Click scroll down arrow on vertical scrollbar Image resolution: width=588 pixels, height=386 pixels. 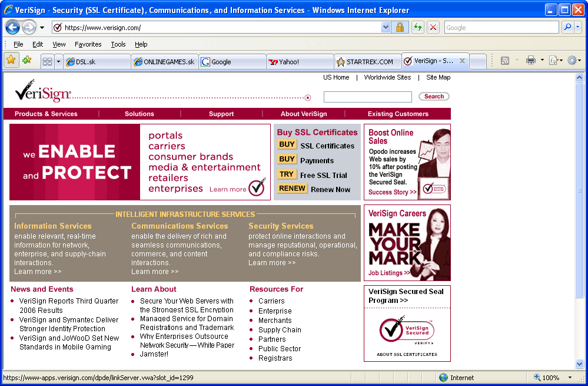click(x=579, y=364)
